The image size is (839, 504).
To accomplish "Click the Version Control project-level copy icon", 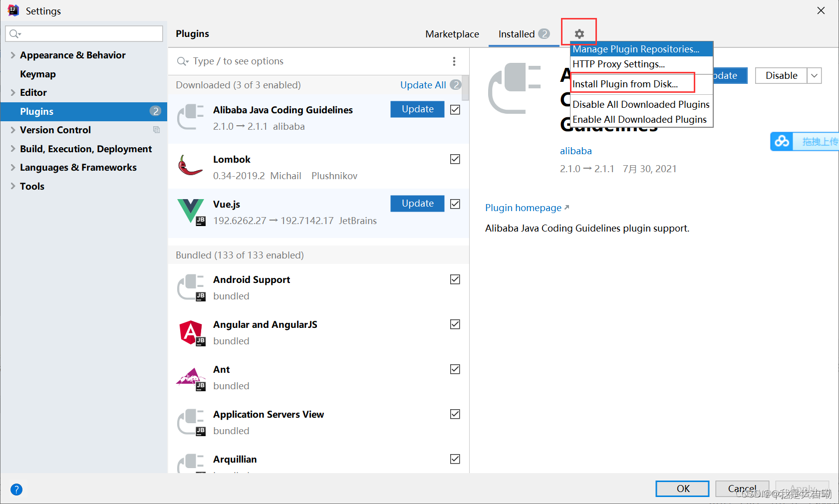I will 156,130.
